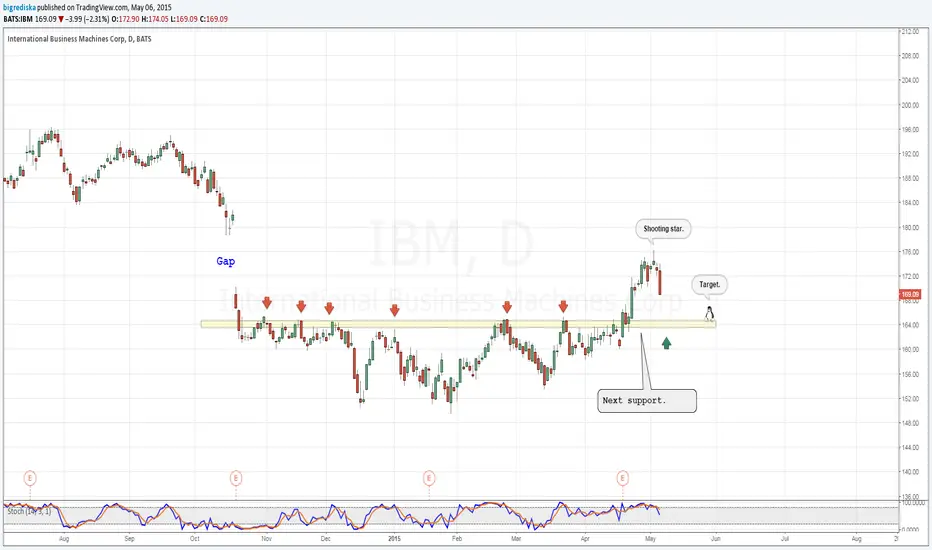
Task: Click the 180.00 price axis label
Action: (x=910, y=228)
